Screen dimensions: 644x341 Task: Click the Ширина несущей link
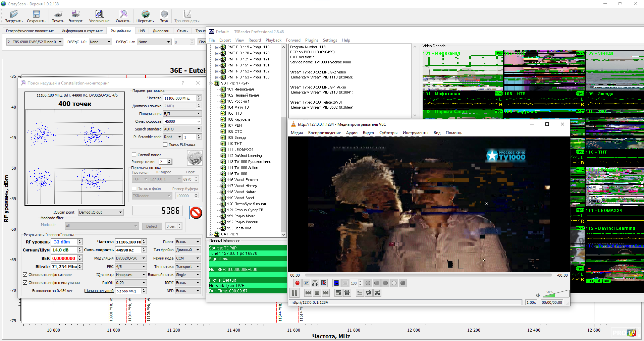(x=99, y=291)
